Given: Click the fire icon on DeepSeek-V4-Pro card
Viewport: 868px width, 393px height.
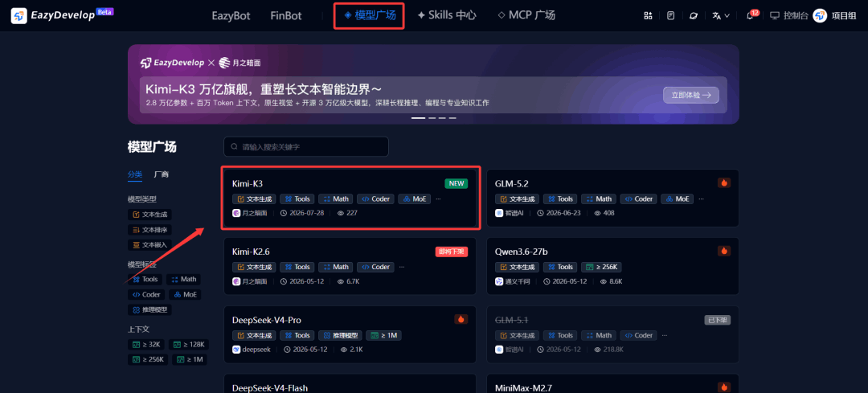Looking at the screenshot, I should (461, 319).
